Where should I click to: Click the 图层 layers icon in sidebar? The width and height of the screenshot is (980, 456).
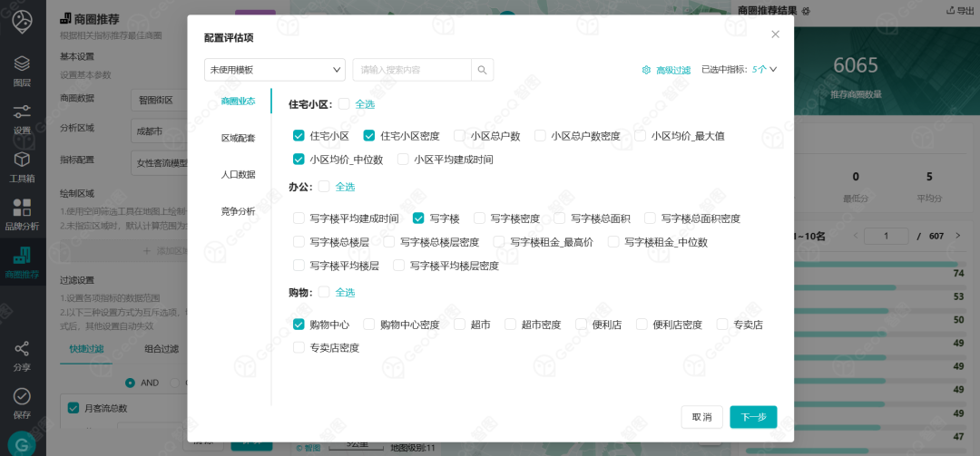point(22,65)
